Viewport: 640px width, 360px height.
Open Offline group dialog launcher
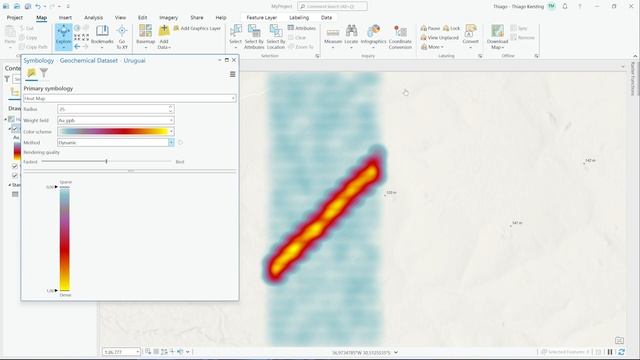536,56
